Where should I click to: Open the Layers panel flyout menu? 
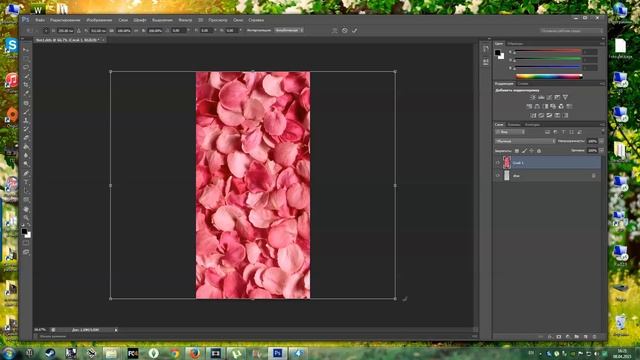[x=602, y=124]
